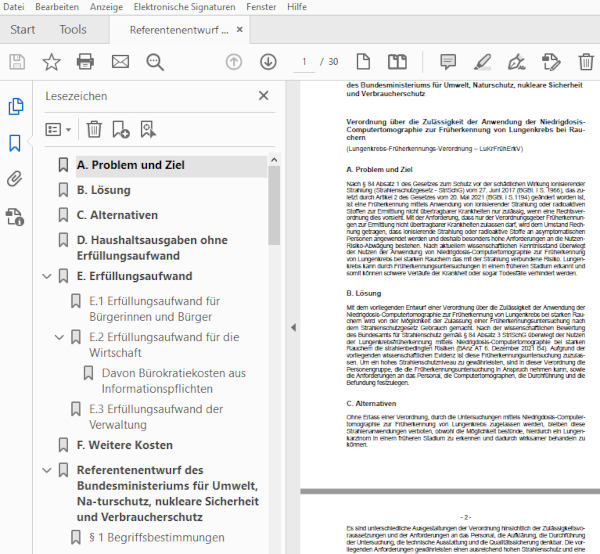Open the magnifier search tool
The height and width of the screenshot is (554, 600).
tap(155, 62)
